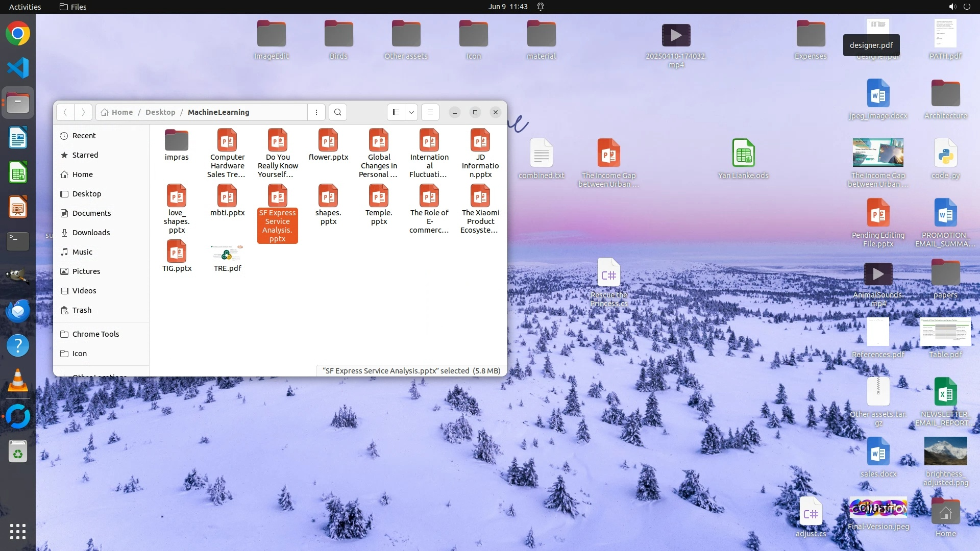Open the hamburger main menu
Viewport: 980px width, 551px height.
pos(430,112)
